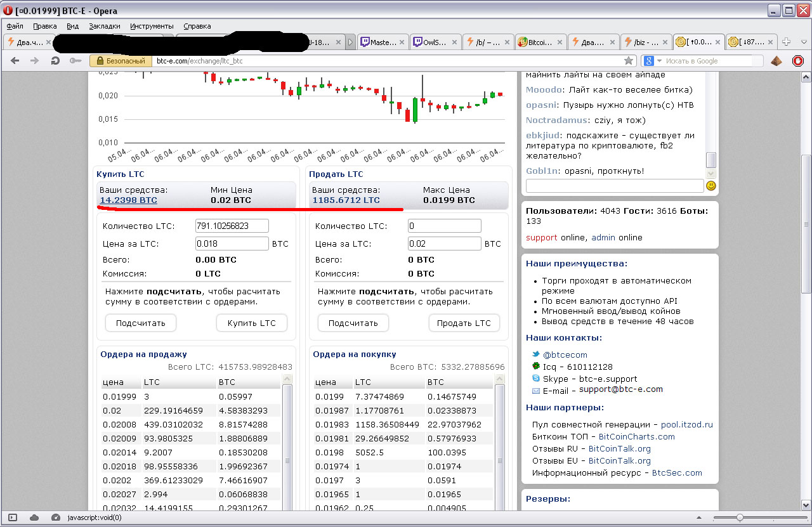Click the Купить LTC button
812x527 pixels.
[251, 323]
